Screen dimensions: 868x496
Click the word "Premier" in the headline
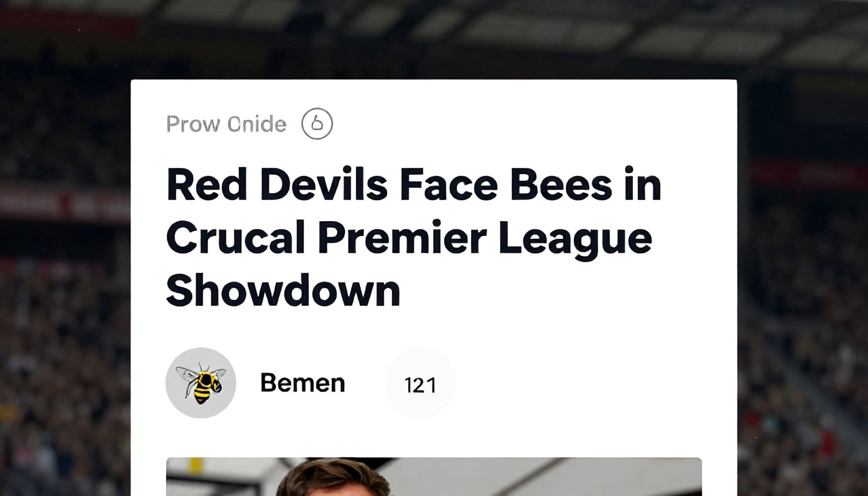coord(402,238)
